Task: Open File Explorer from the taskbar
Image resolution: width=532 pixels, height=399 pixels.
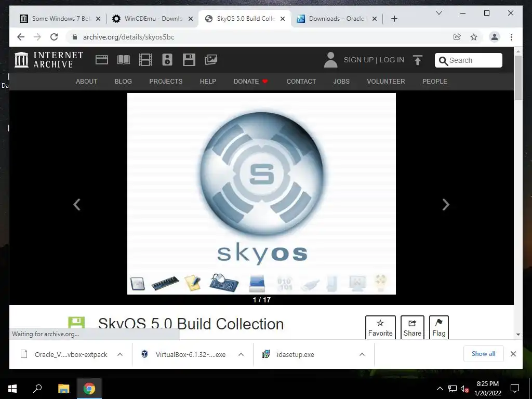Action: 63,389
